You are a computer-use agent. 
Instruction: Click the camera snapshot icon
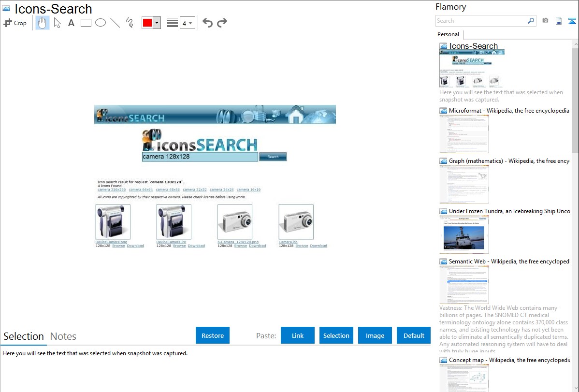pyautogui.click(x=545, y=21)
